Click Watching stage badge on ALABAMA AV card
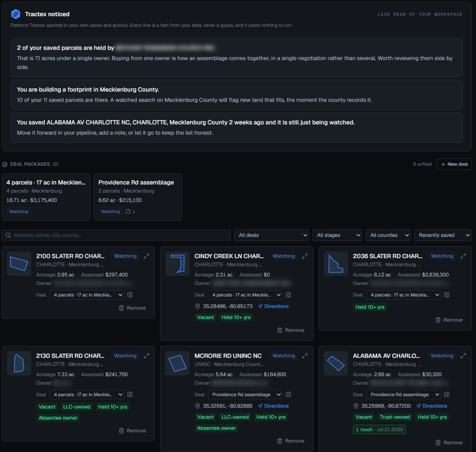Viewport: 476px width, 452px height. [442, 356]
